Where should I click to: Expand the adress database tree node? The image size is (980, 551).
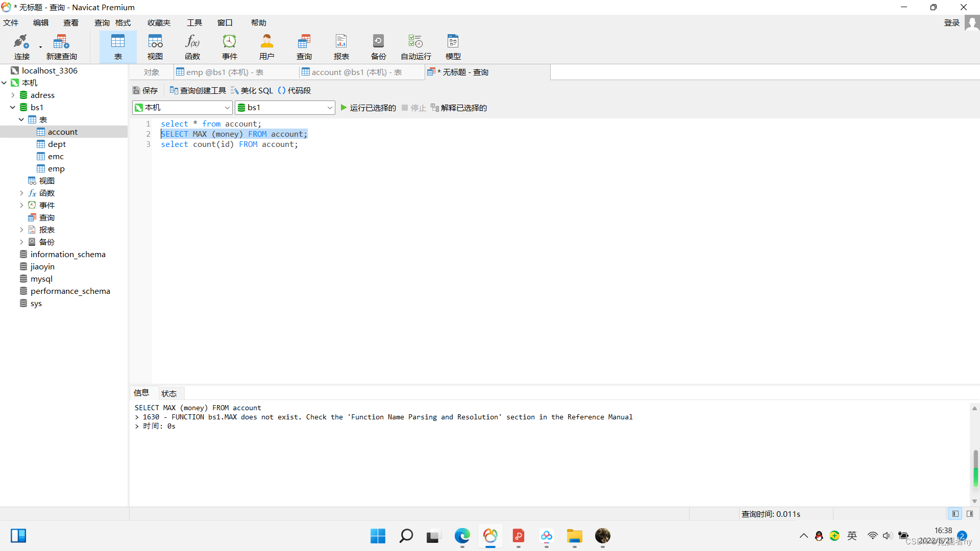[13, 95]
